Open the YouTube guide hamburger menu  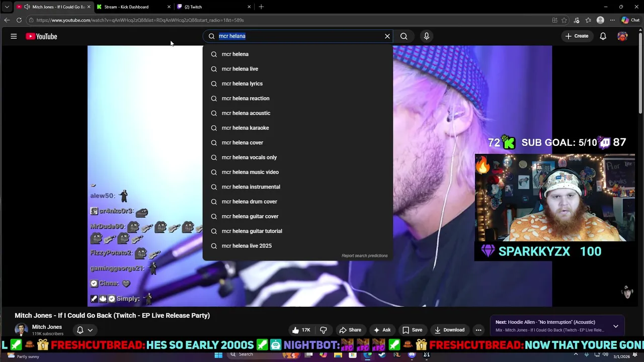[14, 36]
